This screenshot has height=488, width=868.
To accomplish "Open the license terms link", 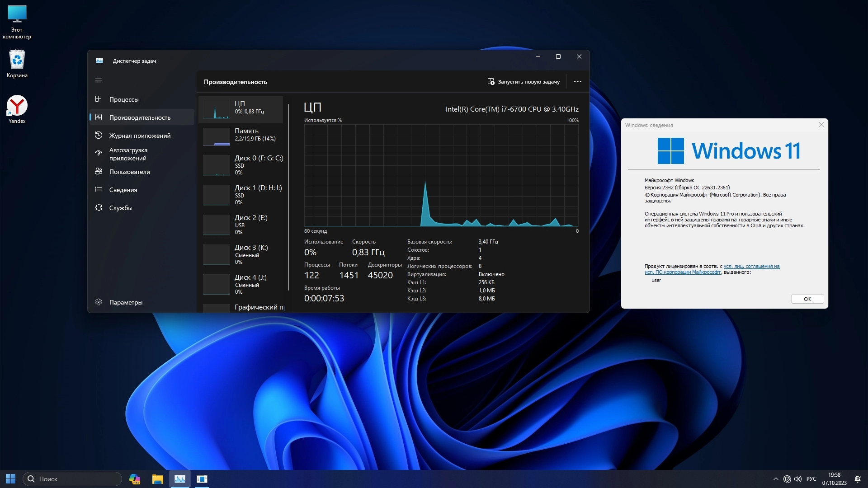I will pyautogui.click(x=751, y=266).
